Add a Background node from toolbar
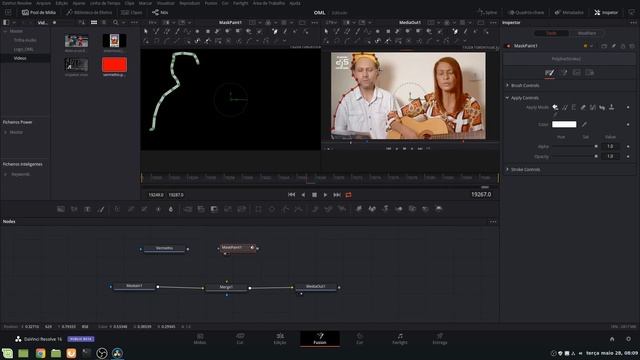The image size is (640, 360). tap(61, 209)
